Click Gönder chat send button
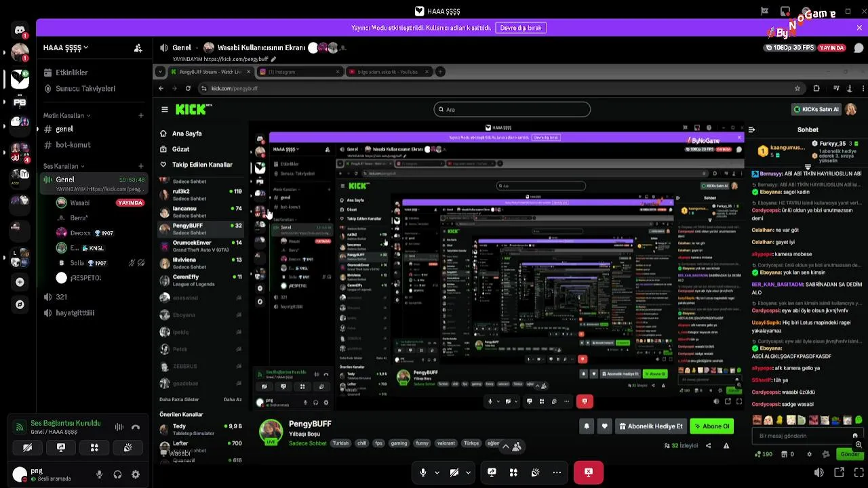868x488 pixels. [x=849, y=454]
